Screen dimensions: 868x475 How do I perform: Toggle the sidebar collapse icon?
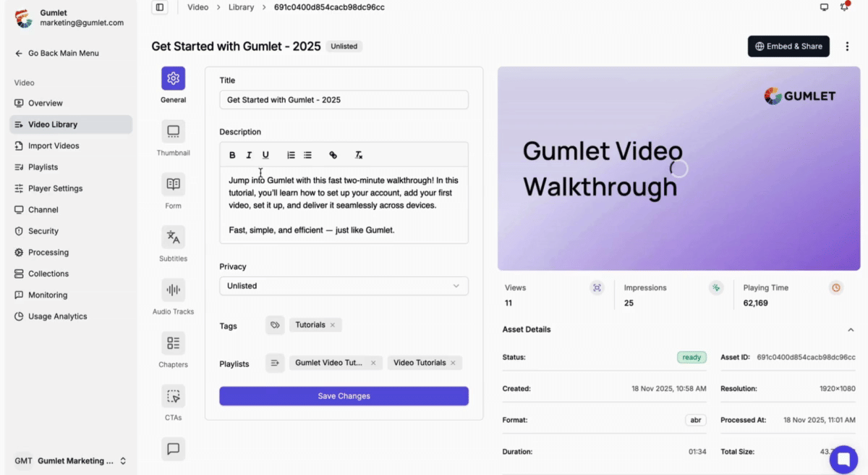click(x=160, y=7)
